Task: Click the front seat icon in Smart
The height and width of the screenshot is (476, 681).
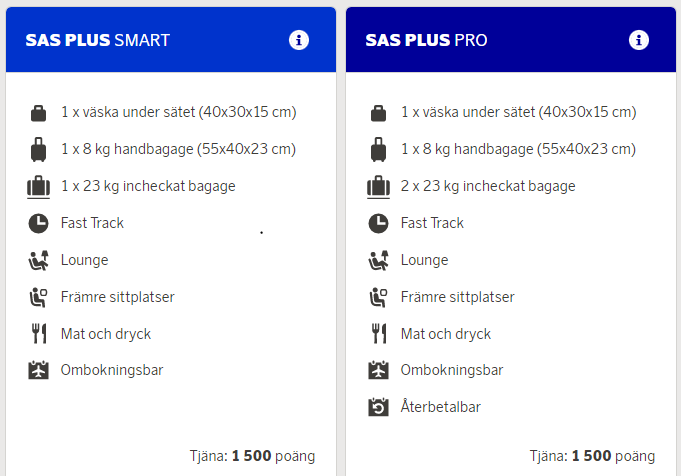Action: pyautogui.click(x=38, y=297)
